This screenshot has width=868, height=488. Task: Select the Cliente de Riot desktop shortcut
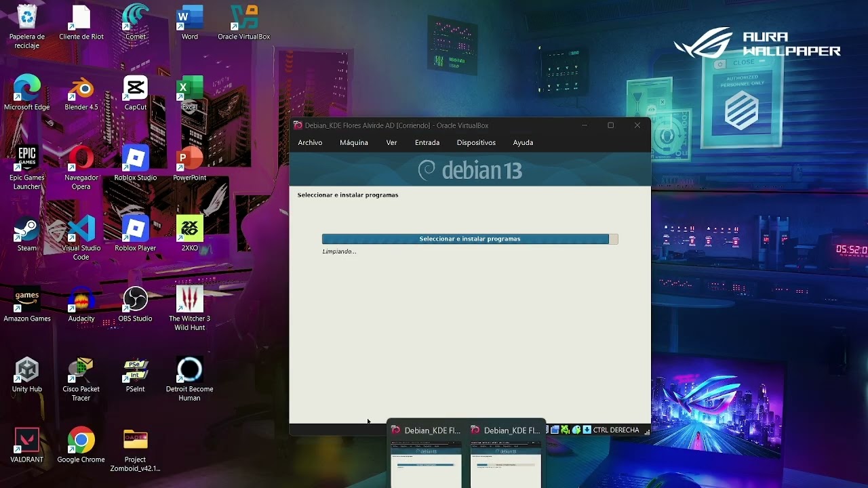point(81,22)
